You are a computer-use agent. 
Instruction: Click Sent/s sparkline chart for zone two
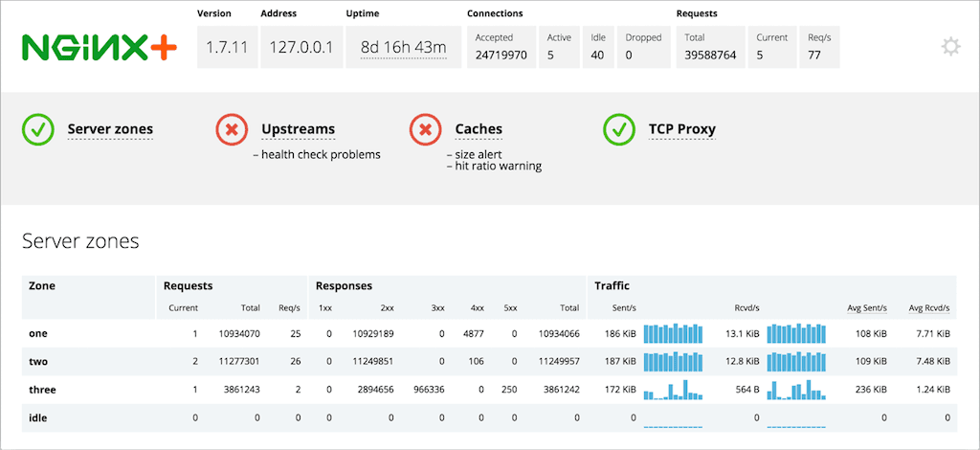point(674,362)
